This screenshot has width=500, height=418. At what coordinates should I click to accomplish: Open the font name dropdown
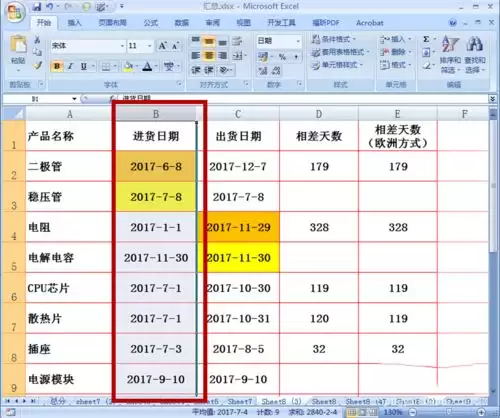pyautogui.click(x=122, y=46)
